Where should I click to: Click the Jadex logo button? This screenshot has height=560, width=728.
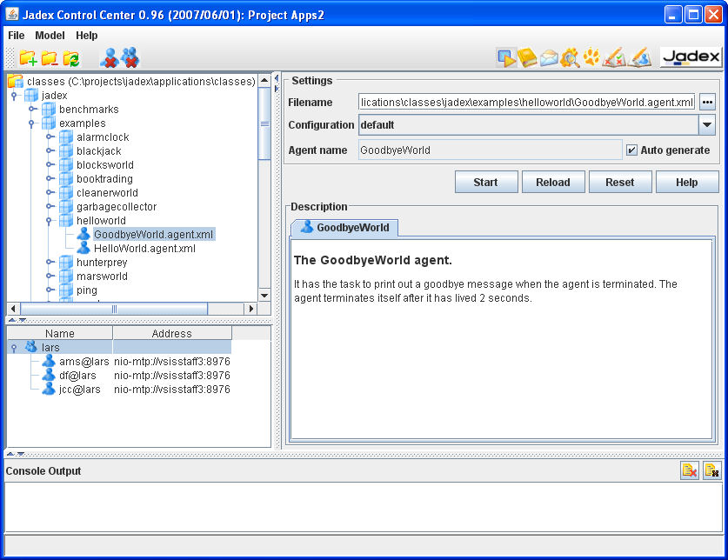(x=691, y=57)
